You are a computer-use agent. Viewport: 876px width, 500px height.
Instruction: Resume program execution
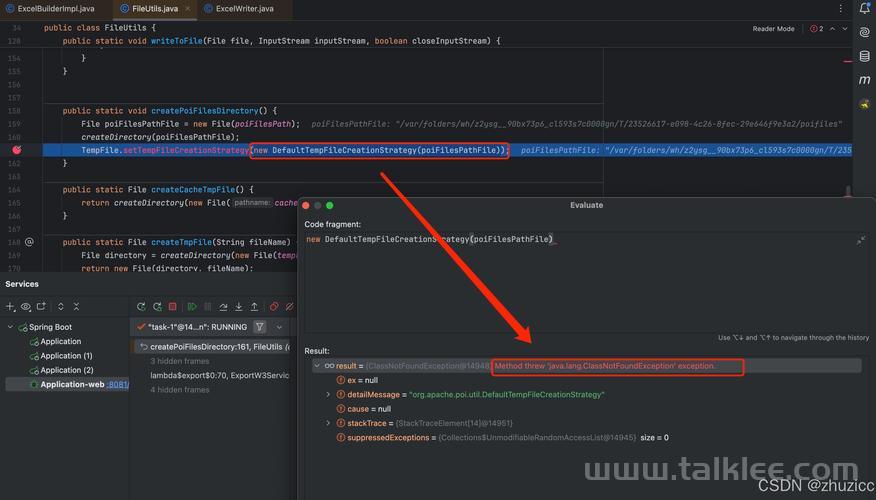[192, 306]
